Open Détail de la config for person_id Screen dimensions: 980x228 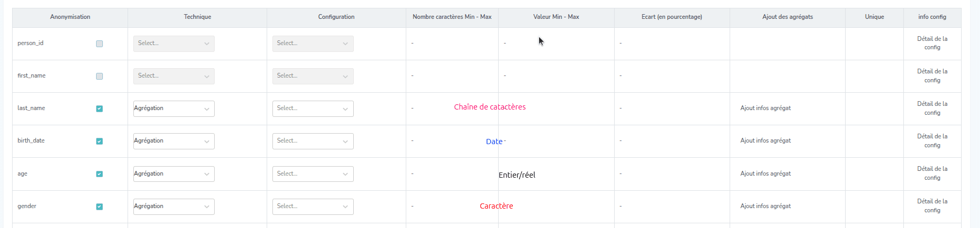click(x=932, y=43)
